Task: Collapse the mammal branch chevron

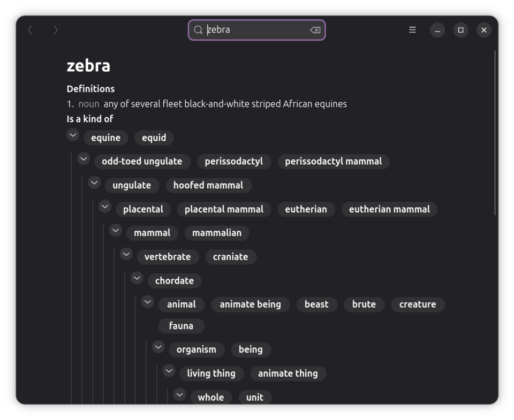Action: [116, 230]
